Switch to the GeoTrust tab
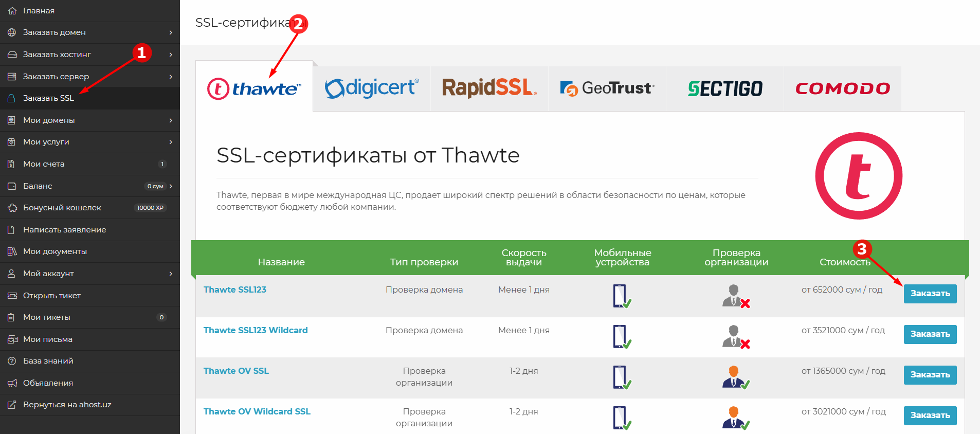The height and width of the screenshot is (434, 980). (x=607, y=88)
